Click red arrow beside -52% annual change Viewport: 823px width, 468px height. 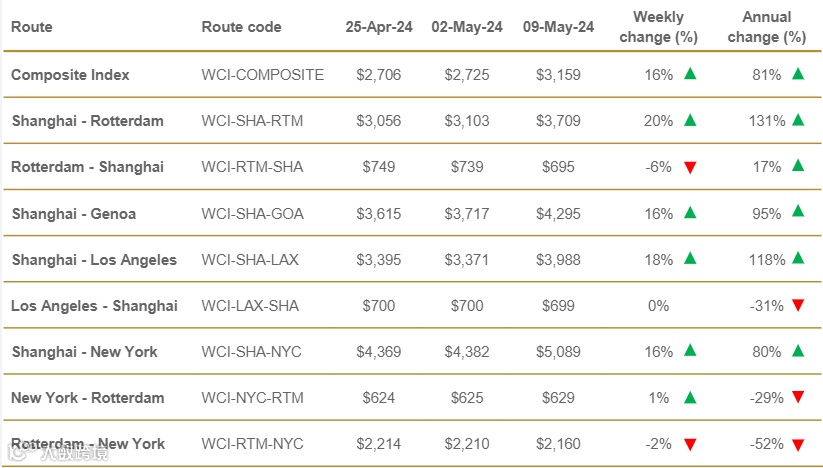point(797,445)
